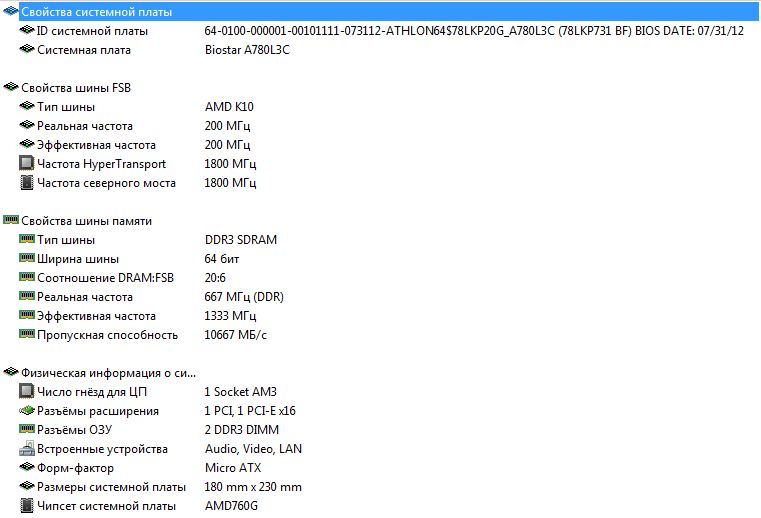Select the Чипсет системной платы label
Screen dimensions: 761x518
[x=106, y=506]
